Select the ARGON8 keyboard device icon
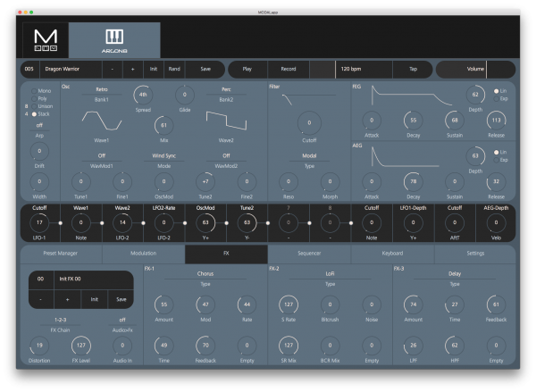The image size is (536, 392). (114, 40)
